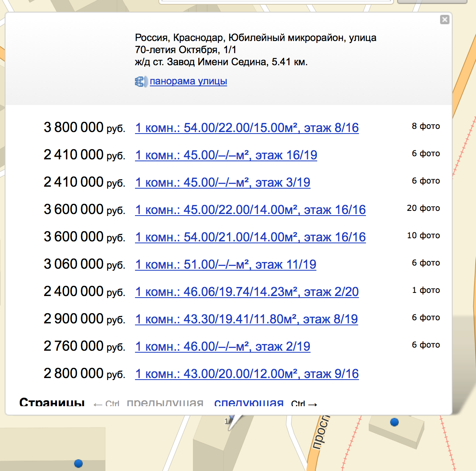Viewport: 476px width, 471px height.
Task: Open the 46.00м² listing on floor 2/19
Action: (x=222, y=346)
